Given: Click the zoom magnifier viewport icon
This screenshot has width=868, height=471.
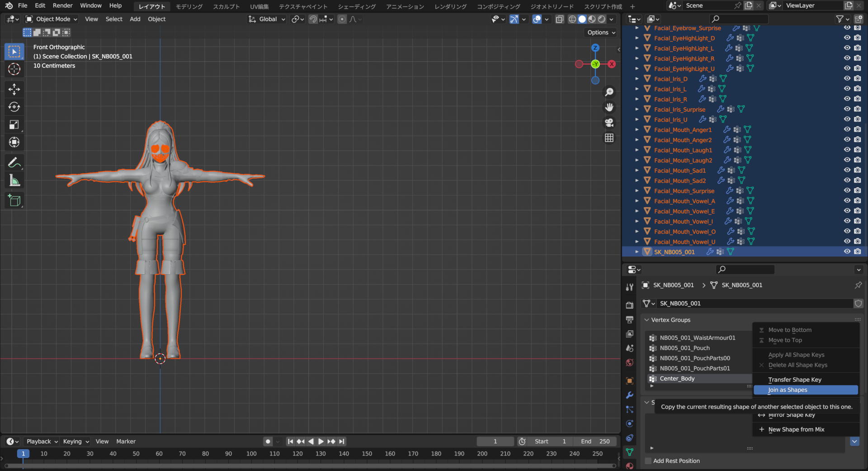Looking at the screenshot, I should (x=609, y=92).
